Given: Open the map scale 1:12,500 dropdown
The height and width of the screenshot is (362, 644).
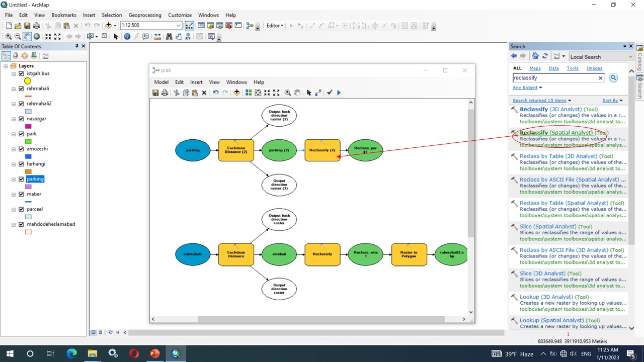Looking at the screenshot, I should 179,25.
